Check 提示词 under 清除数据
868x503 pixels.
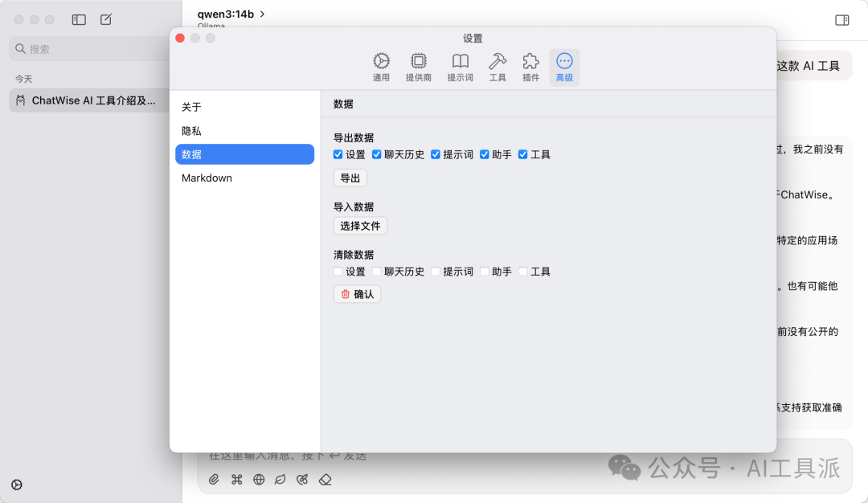[x=436, y=271]
